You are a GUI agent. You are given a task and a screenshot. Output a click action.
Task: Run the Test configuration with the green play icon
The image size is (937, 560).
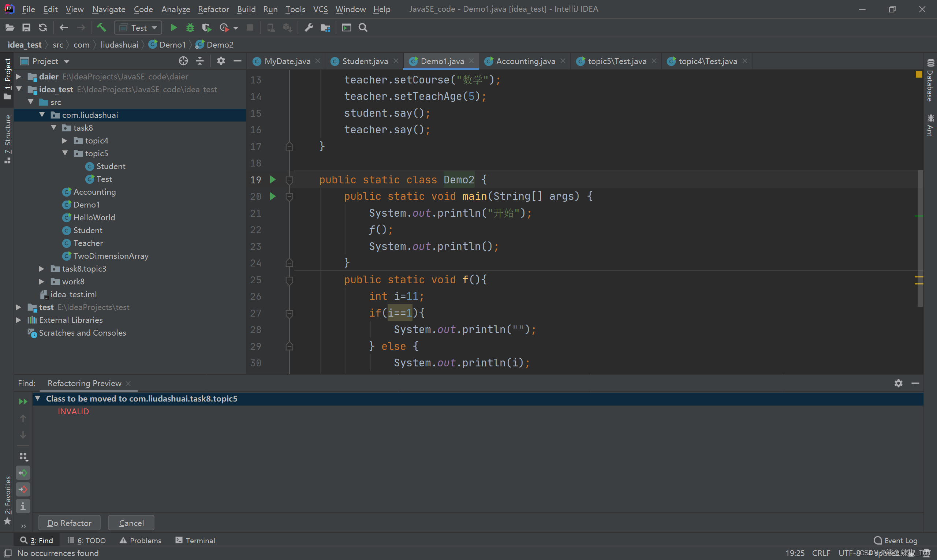pyautogui.click(x=173, y=27)
